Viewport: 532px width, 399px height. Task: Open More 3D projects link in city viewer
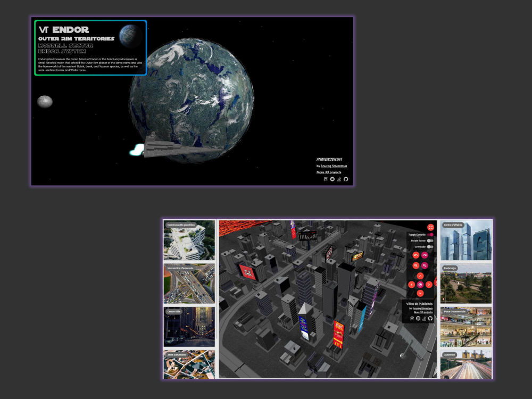pos(423,312)
